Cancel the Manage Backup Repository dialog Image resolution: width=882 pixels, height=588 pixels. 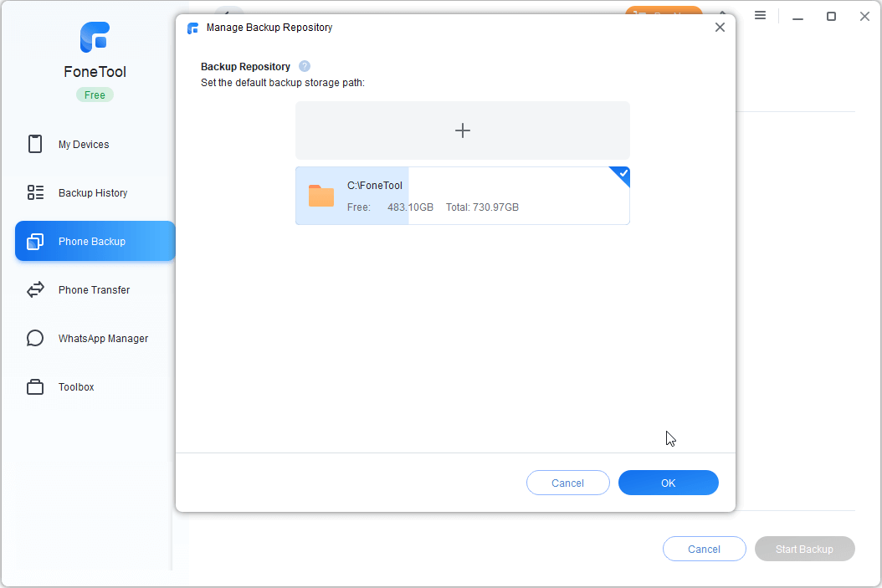pos(567,483)
